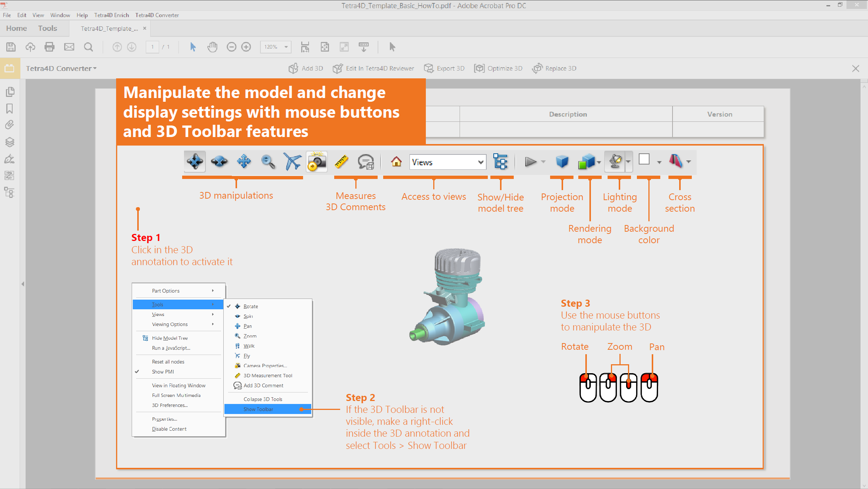This screenshot has height=489, width=868.
Task: Click the Spin tool in 3D toolbar
Action: tap(219, 162)
